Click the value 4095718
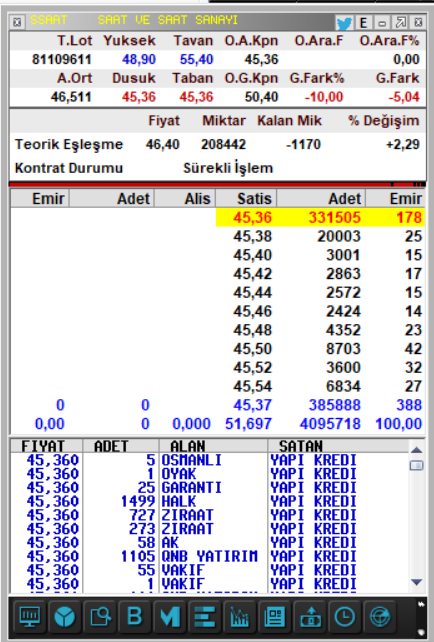This screenshot has height=642, width=434. [x=330, y=424]
